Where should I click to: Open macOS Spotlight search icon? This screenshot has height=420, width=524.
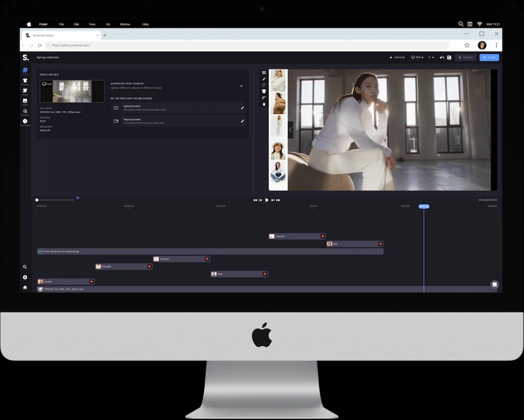pos(461,24)
